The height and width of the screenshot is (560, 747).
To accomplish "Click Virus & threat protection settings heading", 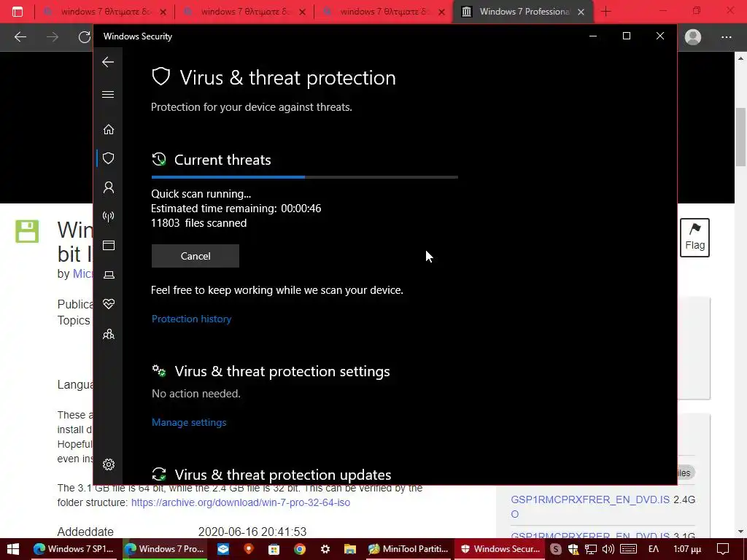I will (282, 371).
